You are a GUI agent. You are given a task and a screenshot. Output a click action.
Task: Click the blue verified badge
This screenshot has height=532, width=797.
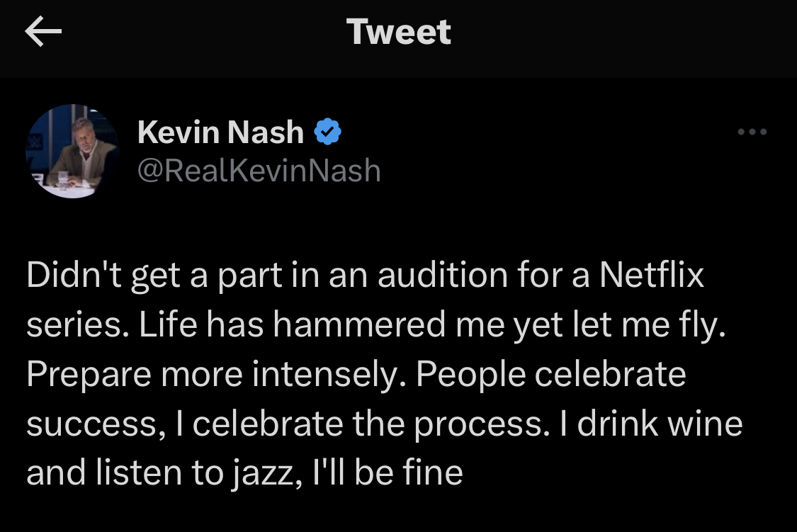(x=327, y=132)
